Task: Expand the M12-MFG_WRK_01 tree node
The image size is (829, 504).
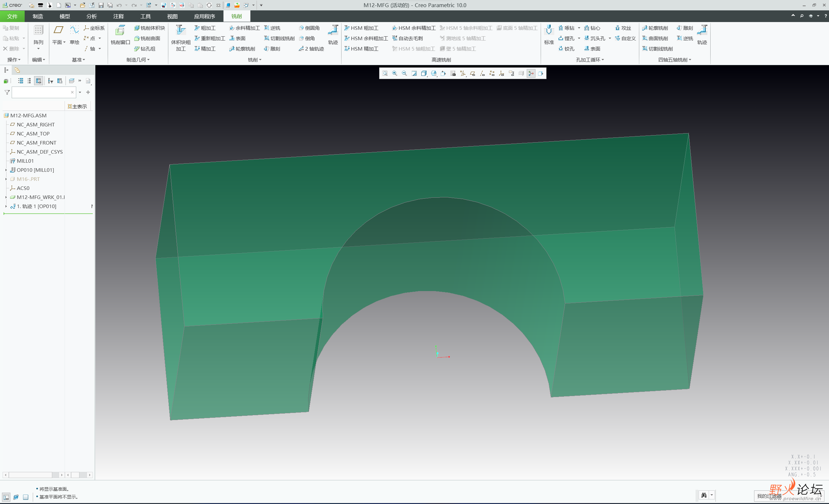Action: pyautogui.click(x=6, y=197)
